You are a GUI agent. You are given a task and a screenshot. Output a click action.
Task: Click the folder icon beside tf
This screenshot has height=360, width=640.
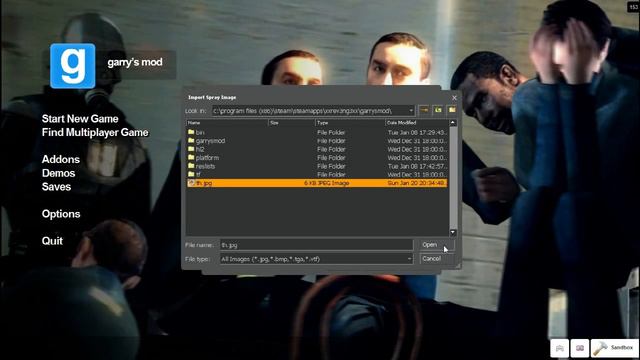(191, 174)
